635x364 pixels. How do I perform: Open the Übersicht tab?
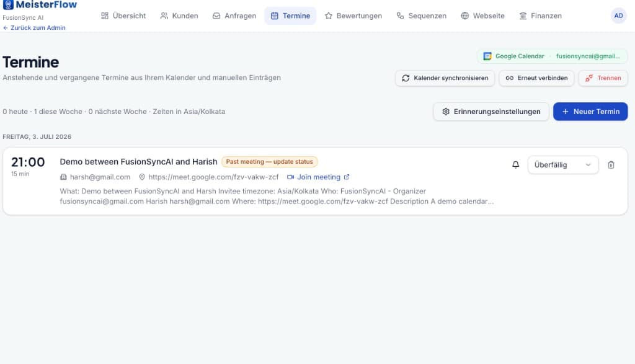[x=123, y=16]
